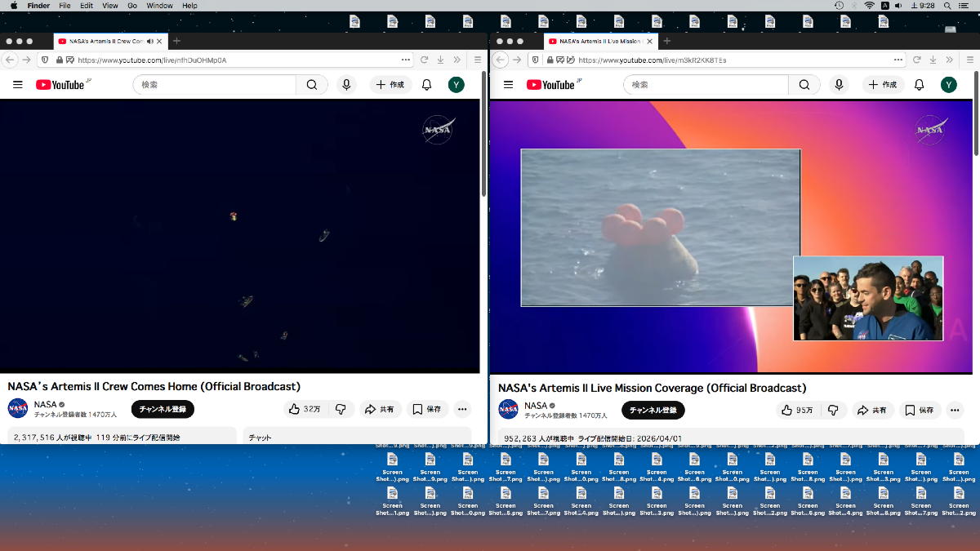980x551 pixels.
Task: Click YouTube 検索 search field in left window
Action: coord(215,85)
